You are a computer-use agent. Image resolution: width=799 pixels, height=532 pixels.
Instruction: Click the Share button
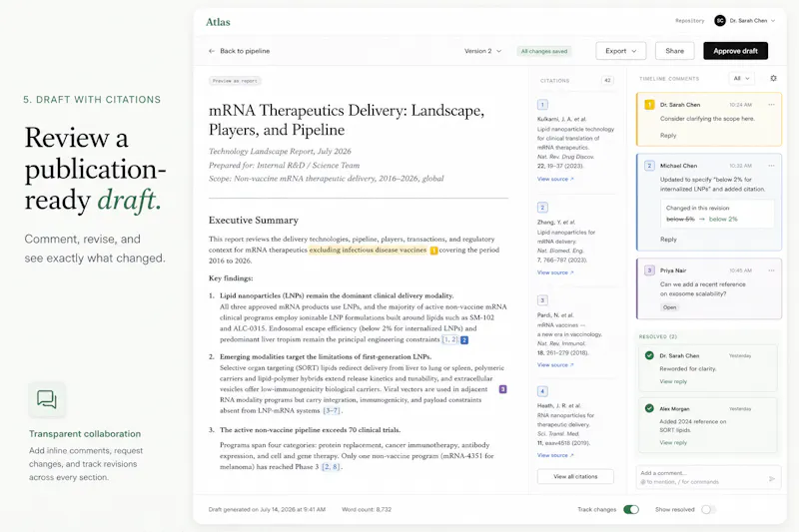click(x=675, y=51)
